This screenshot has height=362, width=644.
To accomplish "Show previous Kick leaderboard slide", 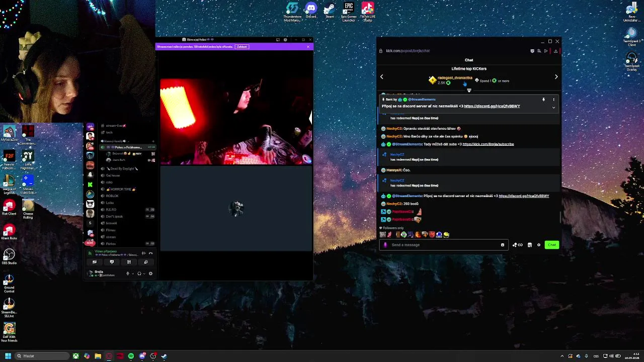I will 381,77.
